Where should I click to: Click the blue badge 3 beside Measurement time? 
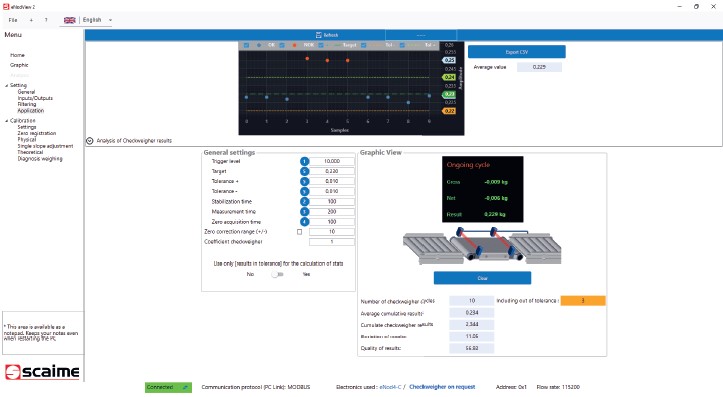304,212
